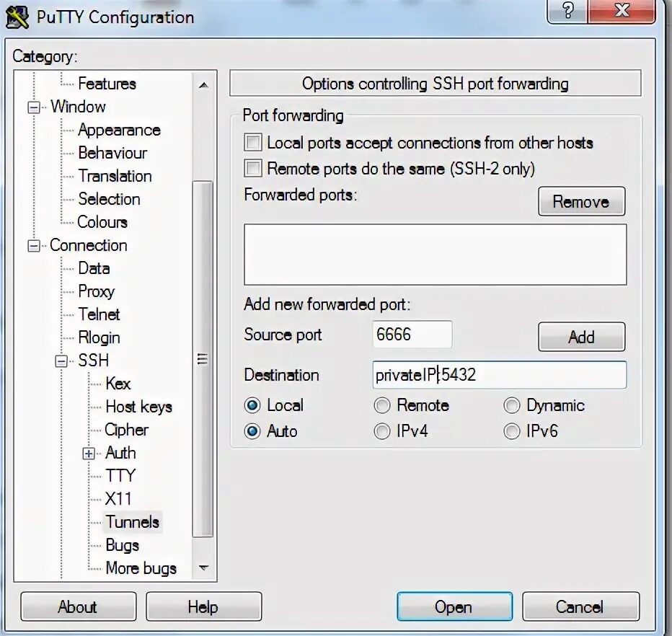The height and width of the screenshot is (636, 672).
Task: Collapse the Connection tree node
Action: click(34, 246)
